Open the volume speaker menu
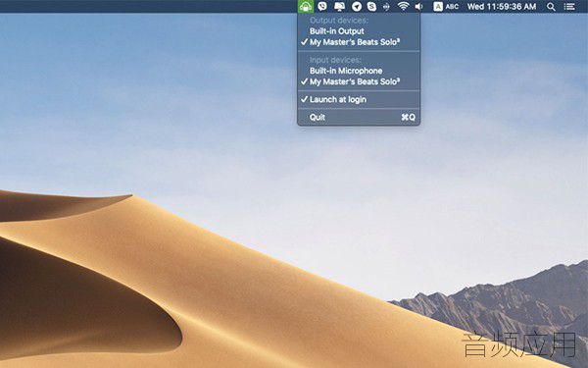This screenshot has width=588, height=368. coord(419,7)
